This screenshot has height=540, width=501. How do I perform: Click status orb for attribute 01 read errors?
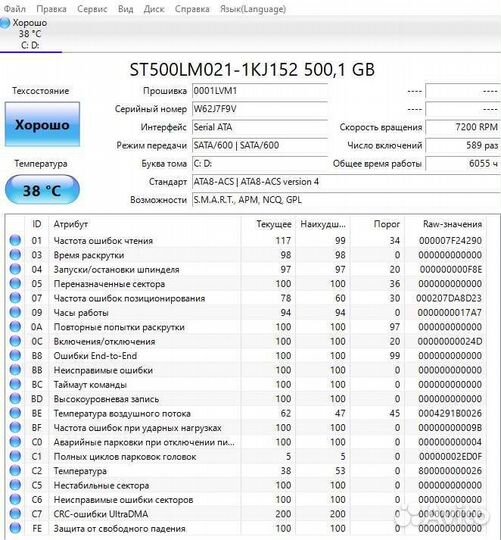15,240
